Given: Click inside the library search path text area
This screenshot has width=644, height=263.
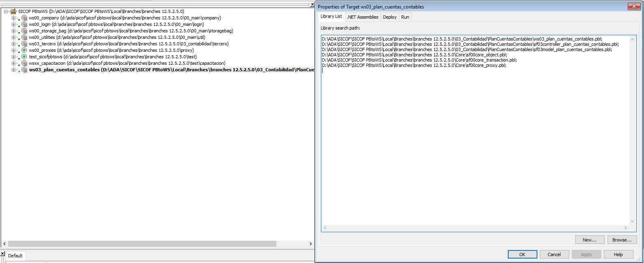Looking at the screenshot, I should click(474, 142).
